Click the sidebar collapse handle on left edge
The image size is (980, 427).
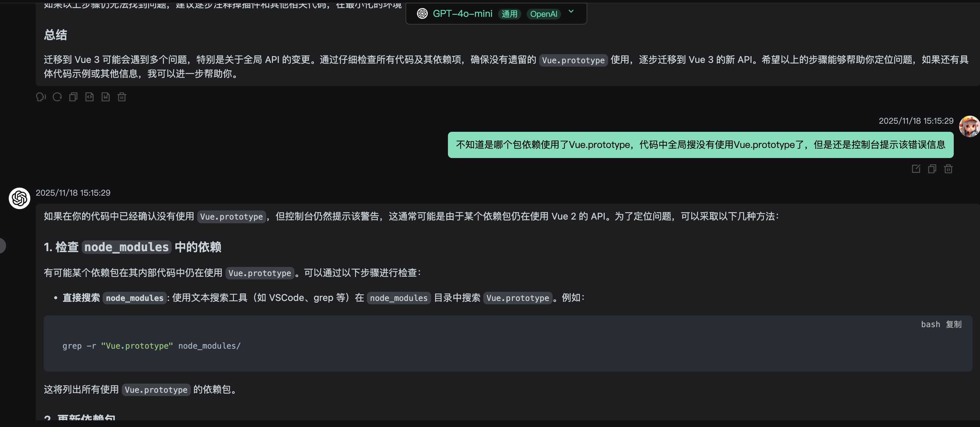(2, 246)
